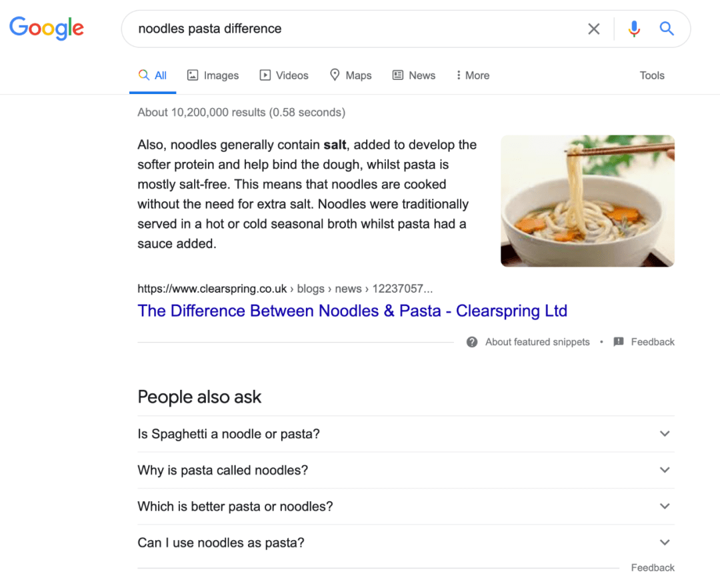Clear the search box with X
720x588 pixels.
tap(594, 29)
